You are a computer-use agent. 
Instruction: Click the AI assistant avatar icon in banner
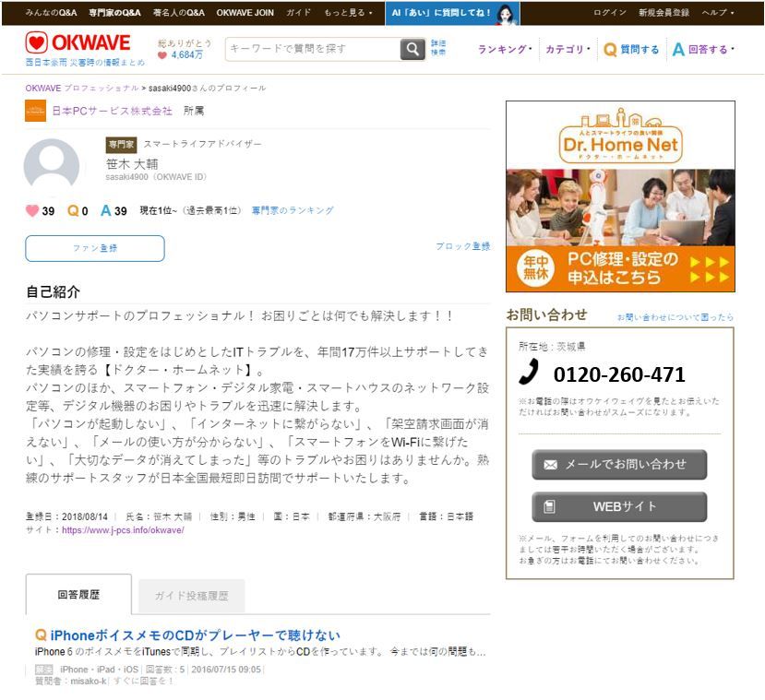507,14
